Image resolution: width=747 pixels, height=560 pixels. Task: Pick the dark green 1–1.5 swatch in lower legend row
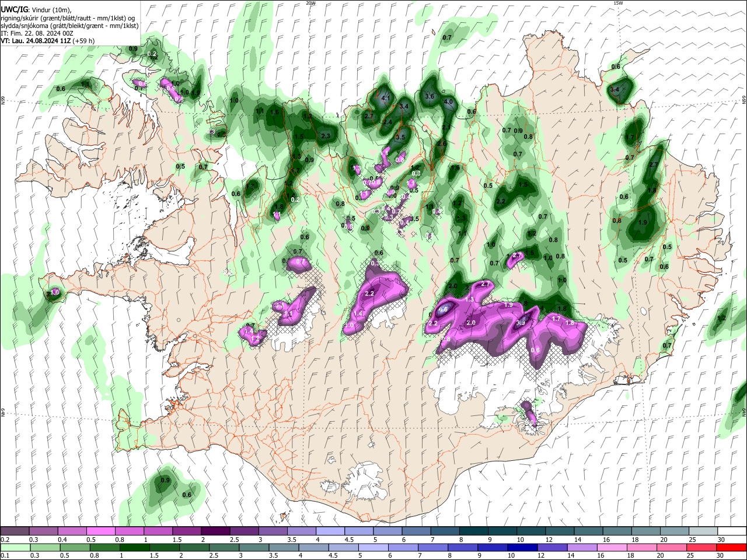134,547
